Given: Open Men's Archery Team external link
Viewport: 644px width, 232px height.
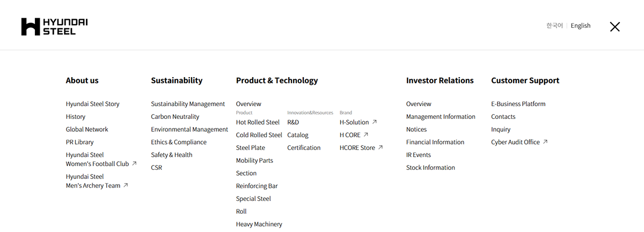Looking at the screenshot, I should tap(97, 181).
